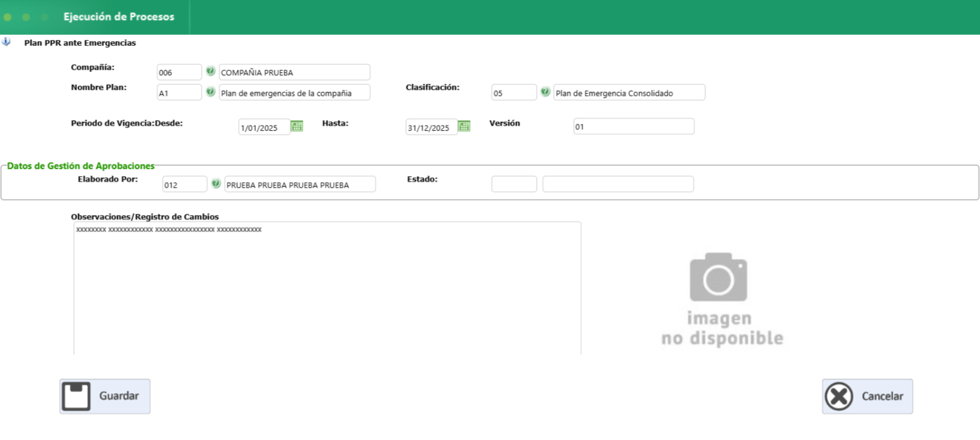
Task: Click the Guardar save button
Action: point(105,396)
